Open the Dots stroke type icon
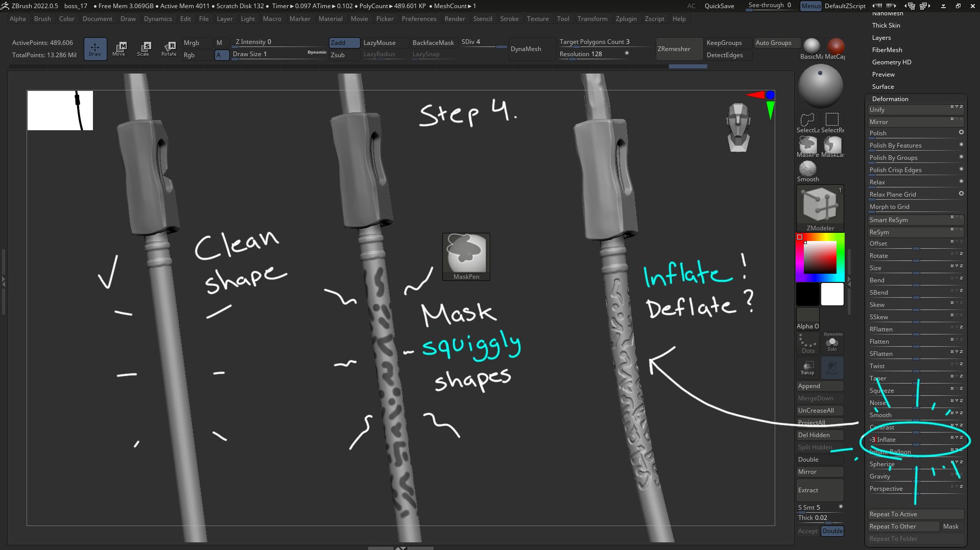This screenshot has width=980, height=550. pyautogui.click(x=808, y=343)
